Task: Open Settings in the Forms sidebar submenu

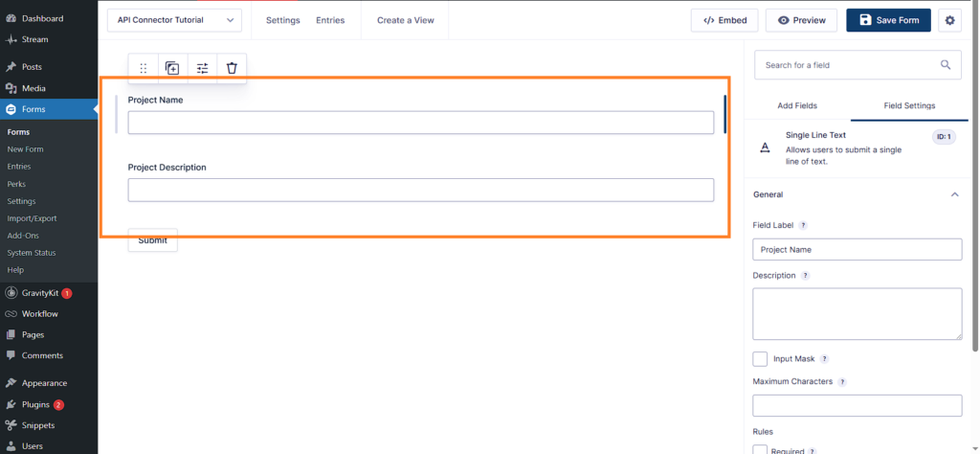Action: click(x=21, y=201)
